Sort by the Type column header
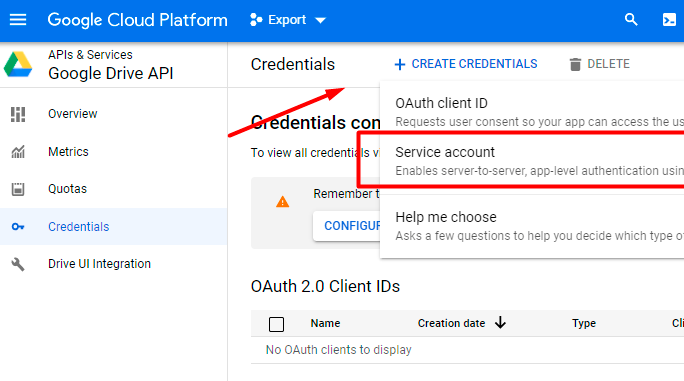The image size is (684, 381). tap(584, 323)
